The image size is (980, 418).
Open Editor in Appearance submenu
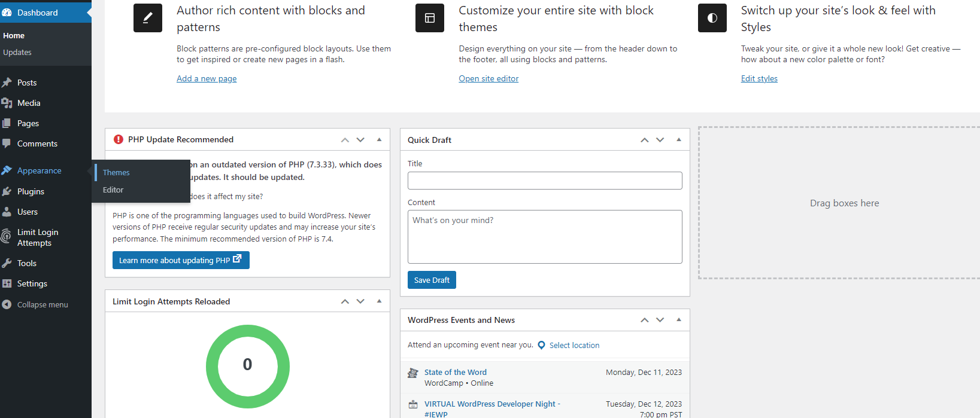click(x=113, y=190)
